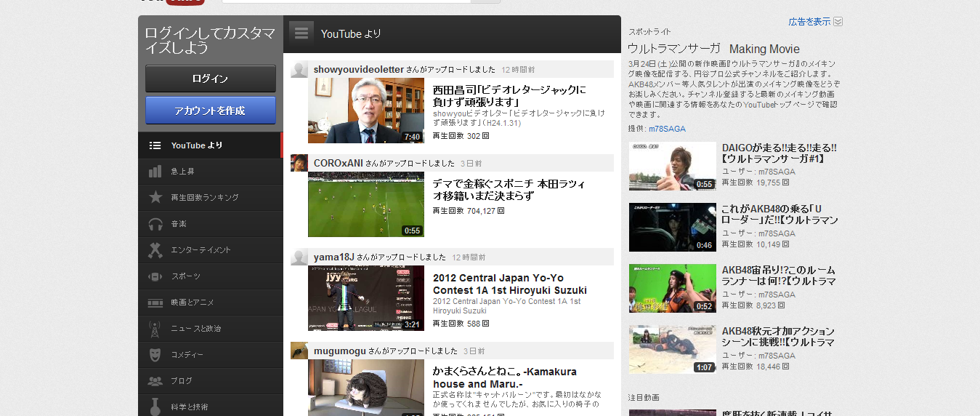Open the COROxANI uploader link
The width and height of the screenshot is (980, 416).
click(x=339, y=163)
